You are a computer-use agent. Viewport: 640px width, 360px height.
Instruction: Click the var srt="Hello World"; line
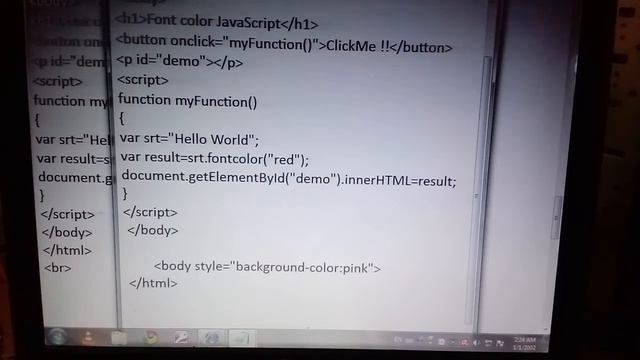pos(189,139)
